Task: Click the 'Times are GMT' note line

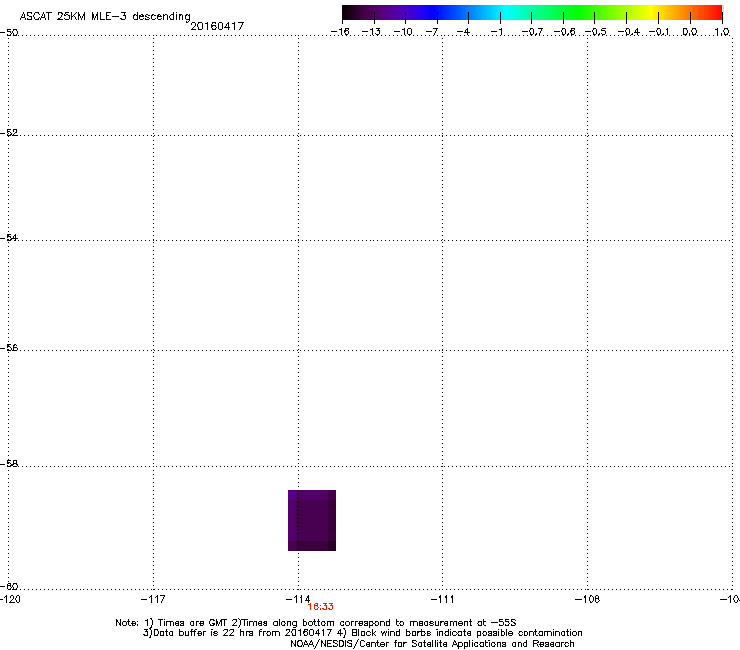Action: [x=316, y=623]
